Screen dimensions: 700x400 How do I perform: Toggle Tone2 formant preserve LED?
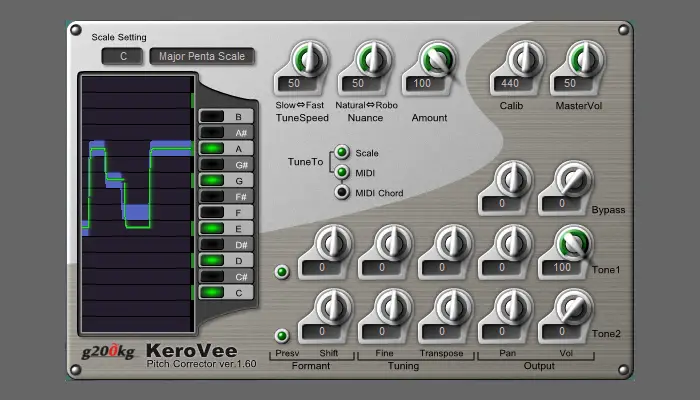[x=283, y=335]
